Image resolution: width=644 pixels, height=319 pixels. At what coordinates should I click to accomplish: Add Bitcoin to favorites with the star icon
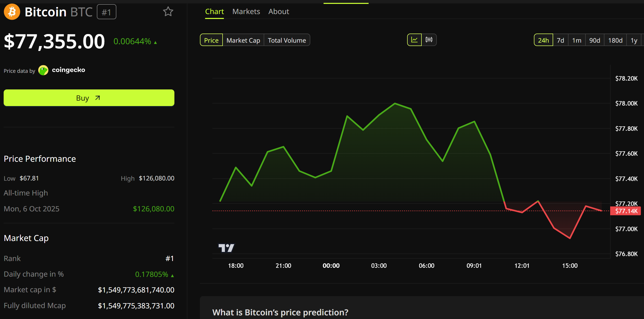click(168, 12)
